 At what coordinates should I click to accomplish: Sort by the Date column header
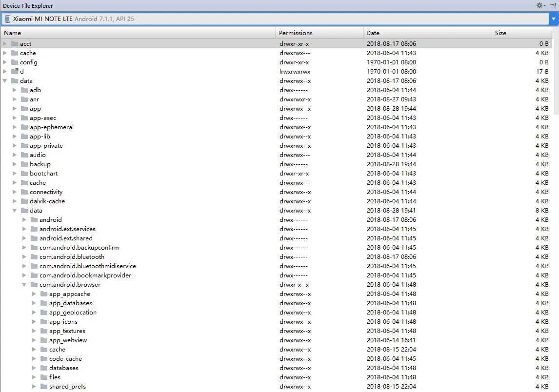tap(427, 33)
